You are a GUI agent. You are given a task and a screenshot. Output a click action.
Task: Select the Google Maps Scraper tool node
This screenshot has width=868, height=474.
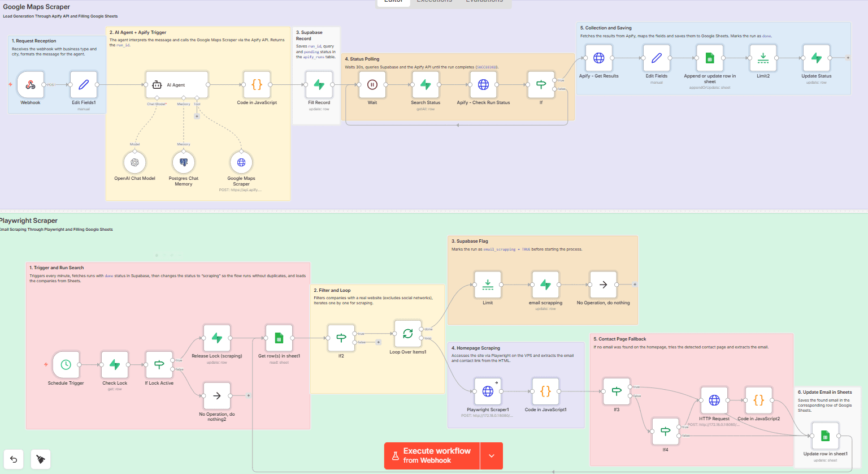coord(241,162)
